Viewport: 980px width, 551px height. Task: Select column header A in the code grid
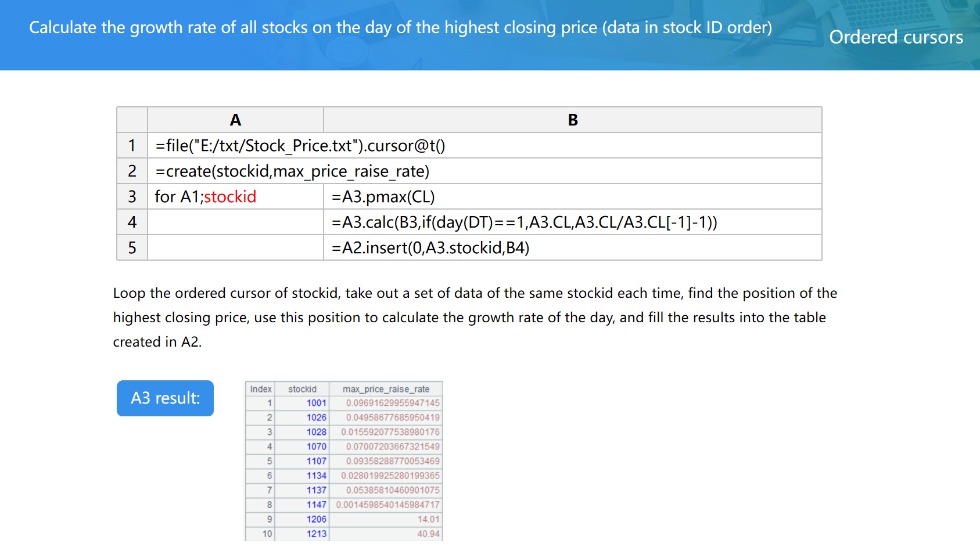(235, 120)
